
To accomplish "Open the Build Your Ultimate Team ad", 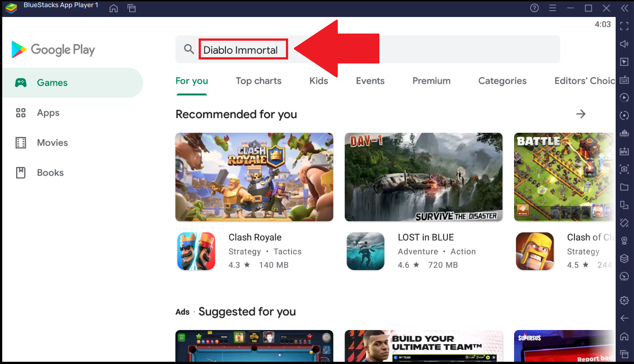I will (423, 346).
